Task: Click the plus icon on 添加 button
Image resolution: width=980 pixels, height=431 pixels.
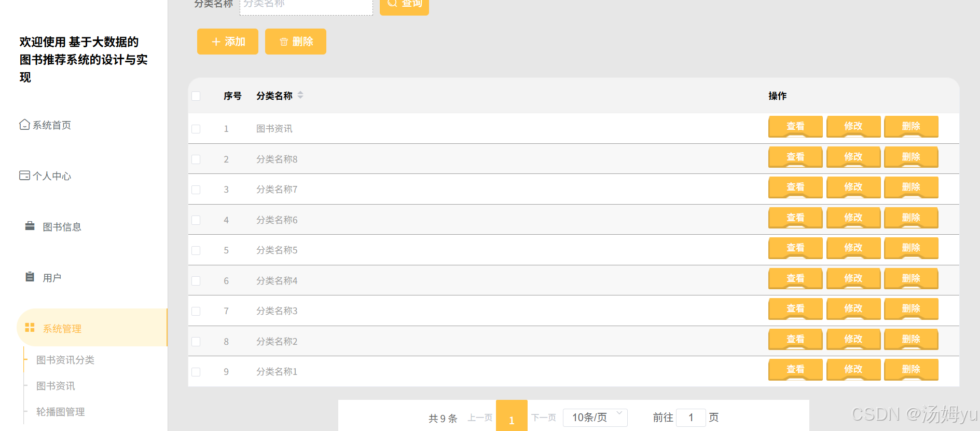Action: 216,42
